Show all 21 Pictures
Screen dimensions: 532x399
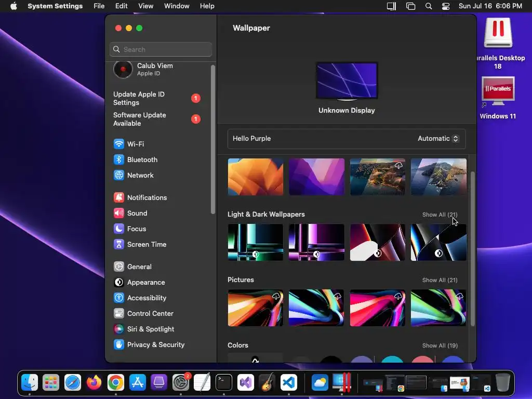[x=440, y=280]
